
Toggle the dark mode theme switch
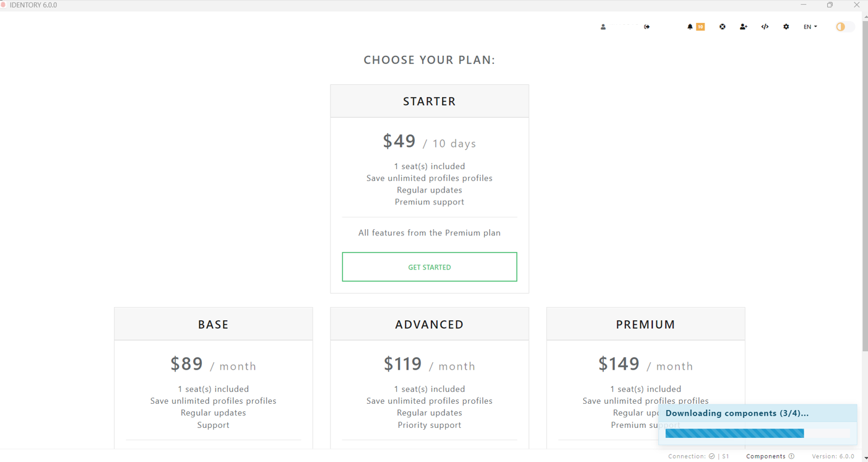pyautogui.click(x=845, y=27)
